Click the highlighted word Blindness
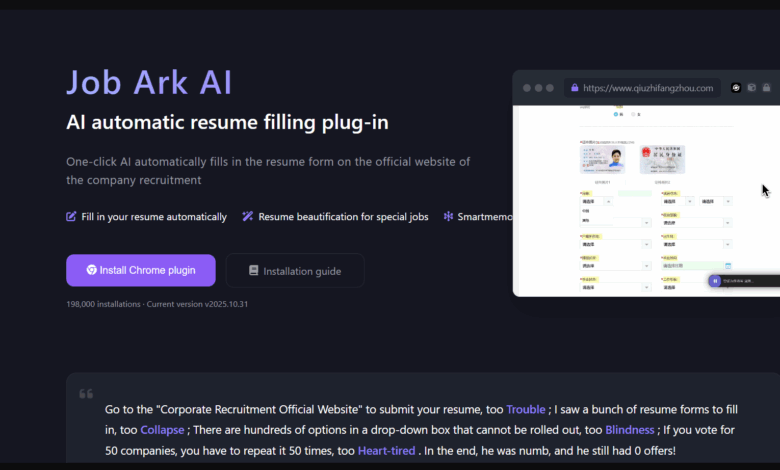Viewport: 780px width, 470px height. coord(630,430)
